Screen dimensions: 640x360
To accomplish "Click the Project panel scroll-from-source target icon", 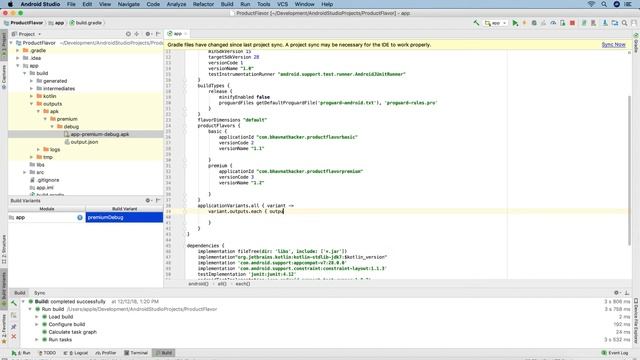I will [x=128, y=34].
